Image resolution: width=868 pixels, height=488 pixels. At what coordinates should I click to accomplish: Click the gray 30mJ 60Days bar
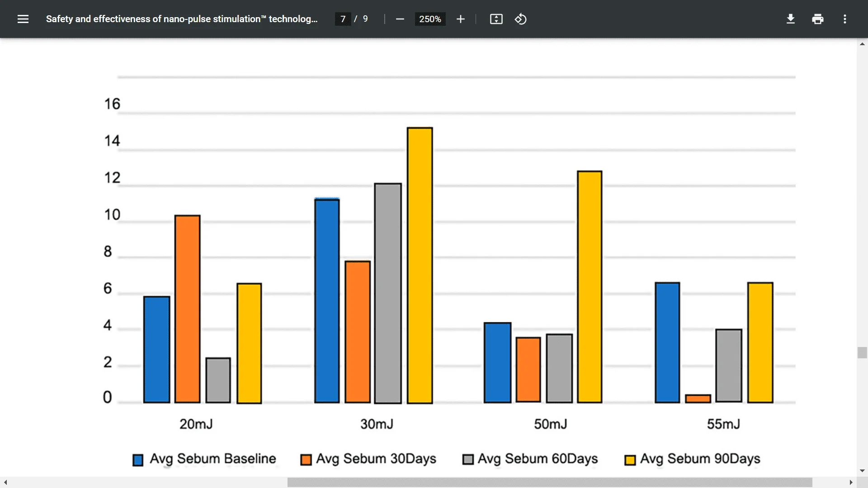coord(388,293)
